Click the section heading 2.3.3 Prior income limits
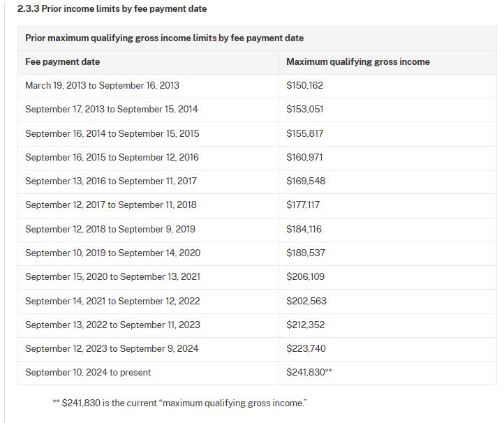 tap(112, 9)
